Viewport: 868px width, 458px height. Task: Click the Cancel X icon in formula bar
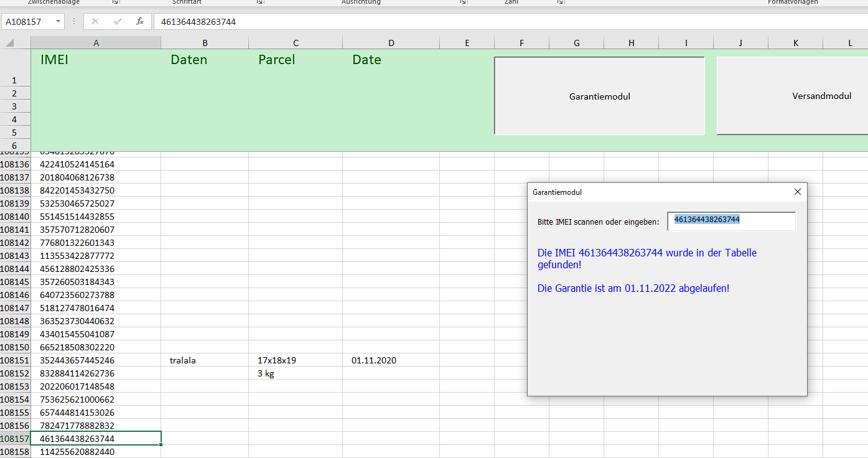click(95, 22)
